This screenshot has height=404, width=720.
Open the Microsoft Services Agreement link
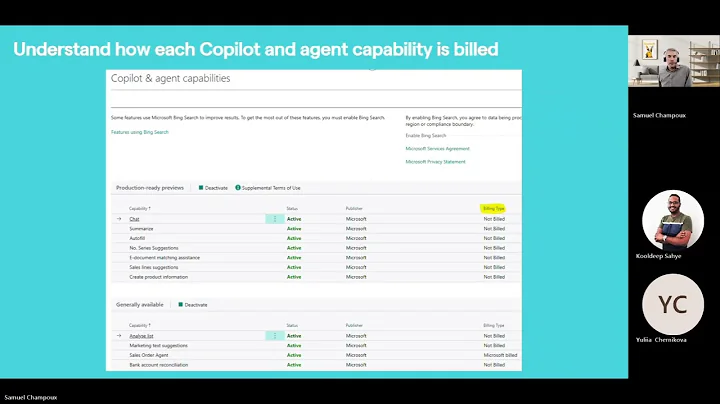pyautogui.click(x=437, y=149)
